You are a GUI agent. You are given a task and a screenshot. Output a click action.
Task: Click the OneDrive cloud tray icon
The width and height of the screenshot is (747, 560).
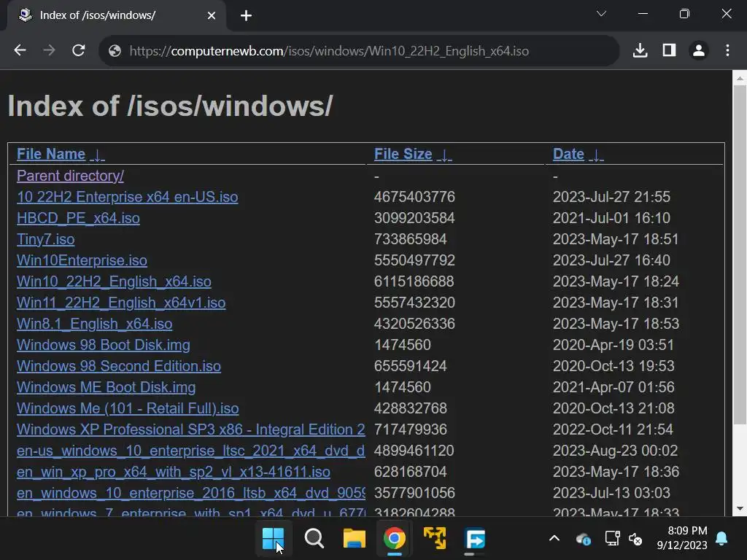(x=583, y=539)
